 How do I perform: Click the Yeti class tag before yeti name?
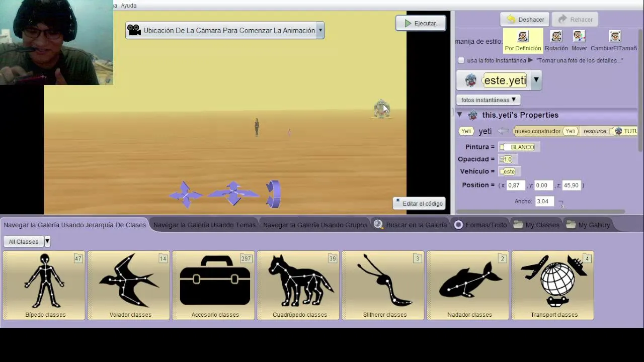click(466, 131)
